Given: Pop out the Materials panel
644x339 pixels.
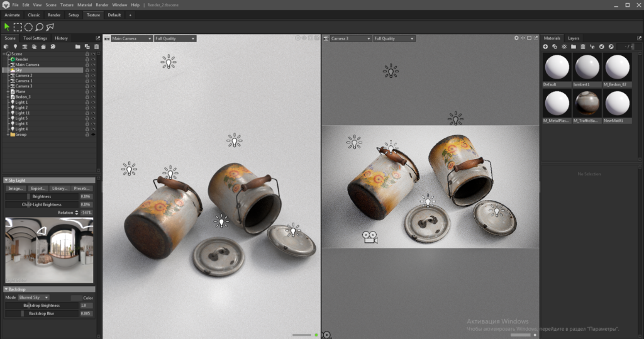Looking at the screenshot, I should tap(639, 38).
